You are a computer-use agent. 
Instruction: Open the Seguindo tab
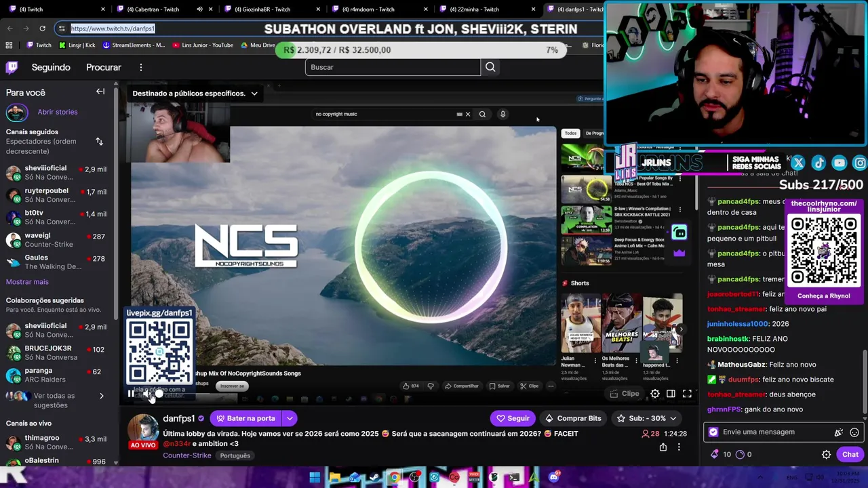click(x=51, y=67)
